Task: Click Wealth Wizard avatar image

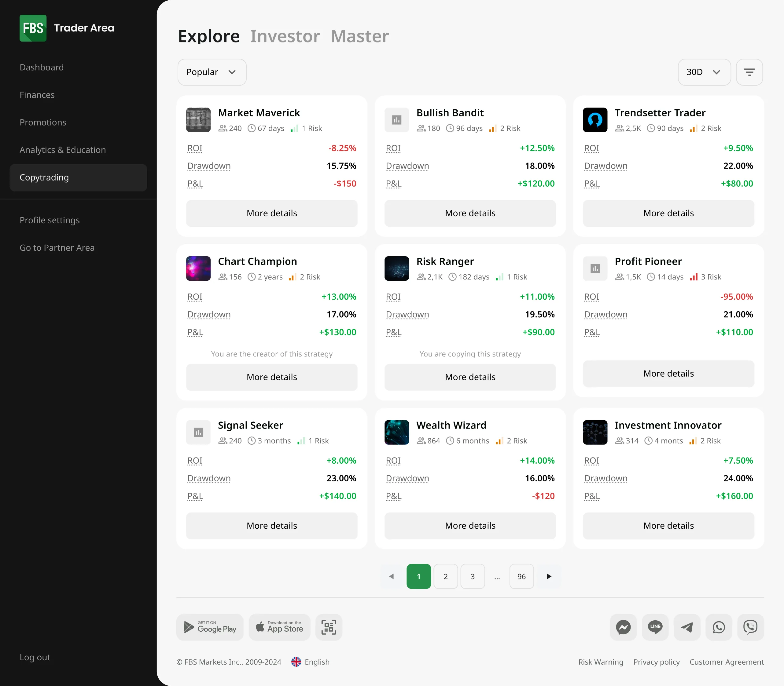Action: [x=396, y=432]
